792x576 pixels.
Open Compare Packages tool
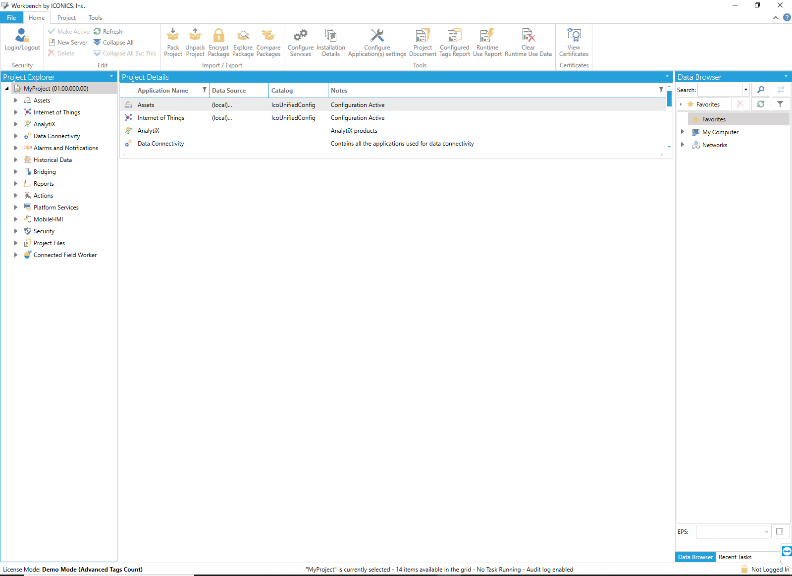(268, 42)
